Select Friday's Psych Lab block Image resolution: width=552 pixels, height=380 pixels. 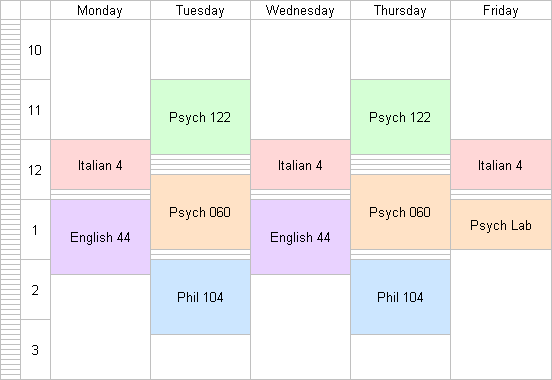(501, 225)
